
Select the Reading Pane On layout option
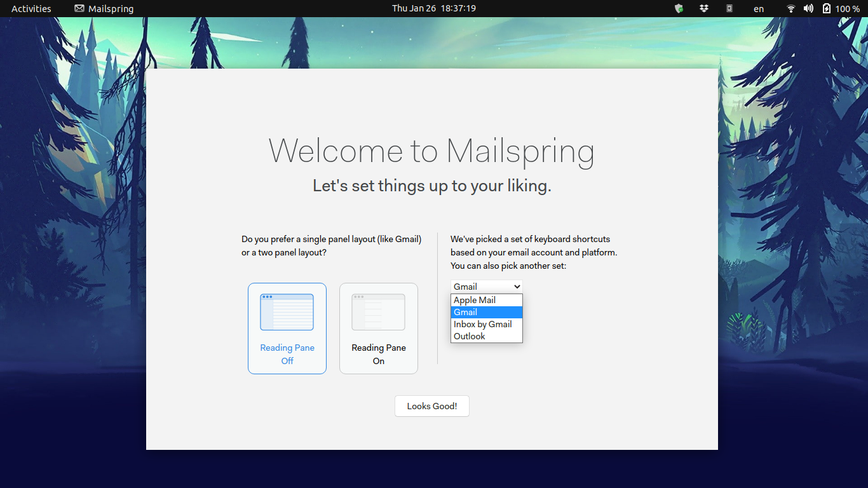click(x=379, y=354)
